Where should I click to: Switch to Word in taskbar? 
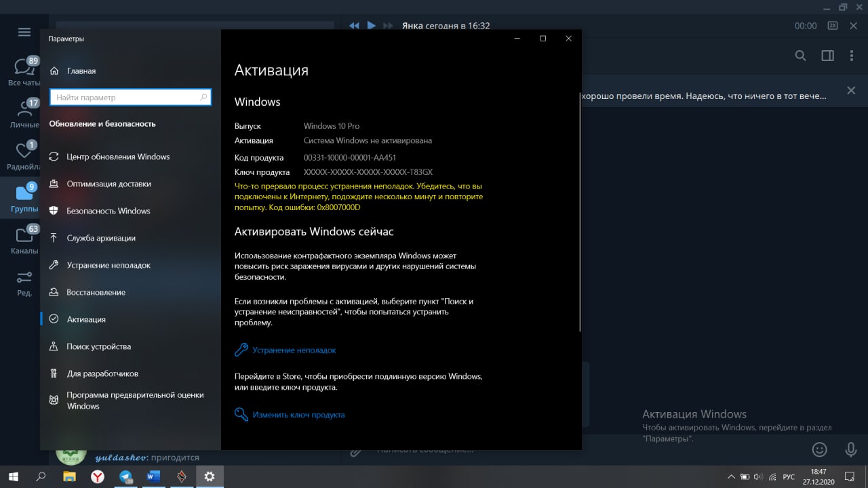point(153,476)
